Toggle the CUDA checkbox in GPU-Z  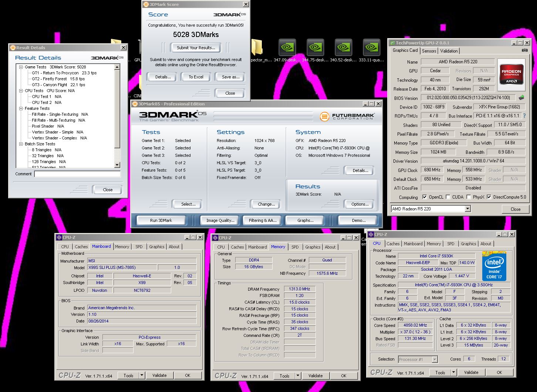click(x=448, y=197)
